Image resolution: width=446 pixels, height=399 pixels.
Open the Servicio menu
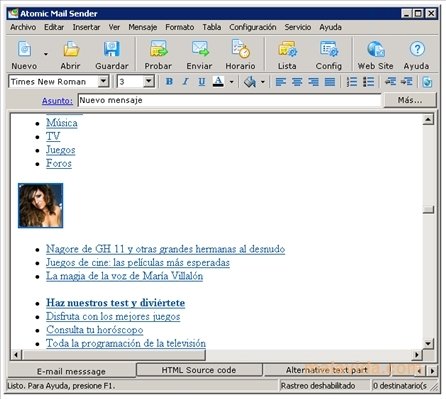pos(298,27)
